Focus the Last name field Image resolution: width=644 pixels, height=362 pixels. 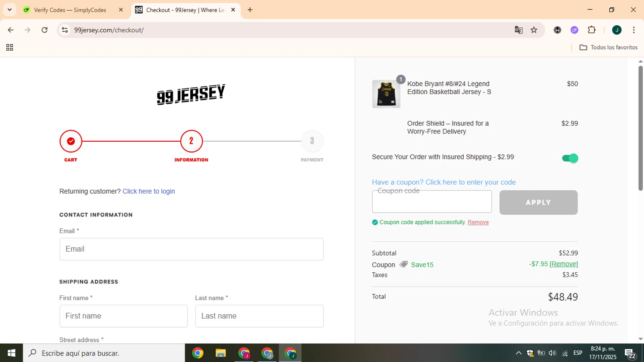(x=259, y=316)
